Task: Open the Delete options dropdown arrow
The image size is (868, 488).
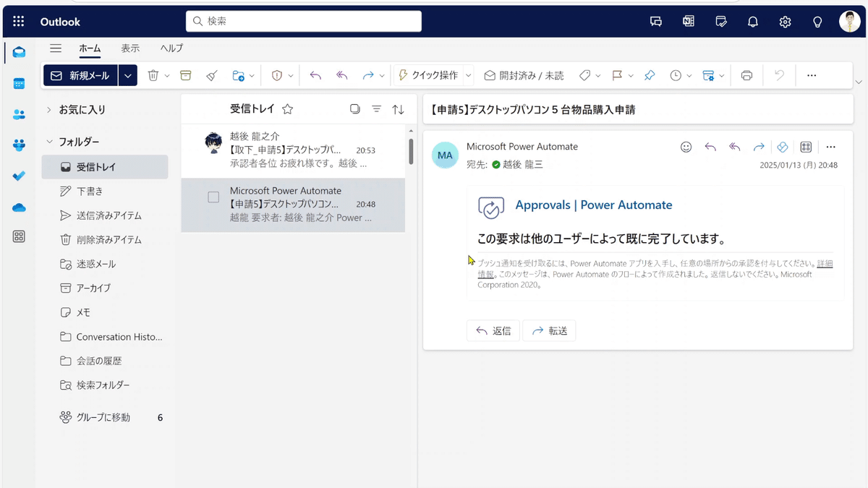Action: 167,76
